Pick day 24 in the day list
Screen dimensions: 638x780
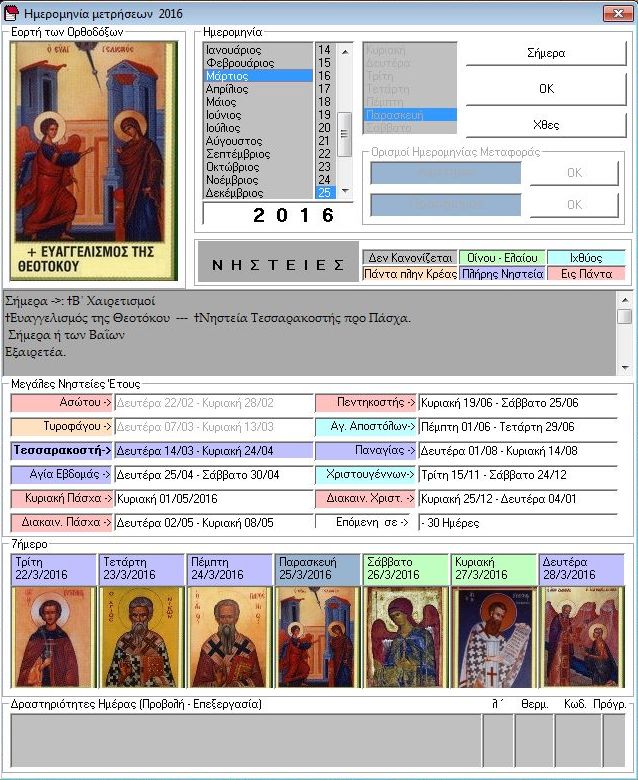(325, 180)
